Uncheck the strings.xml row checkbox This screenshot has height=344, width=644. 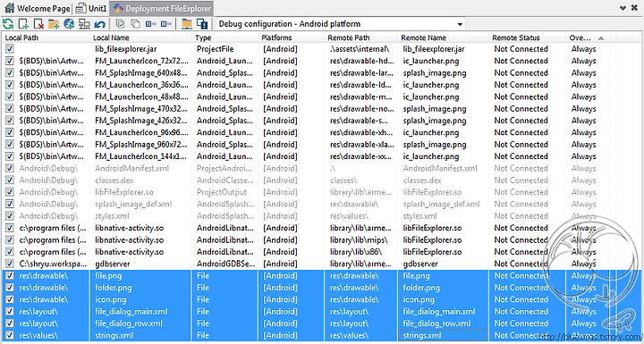[9, 335]
